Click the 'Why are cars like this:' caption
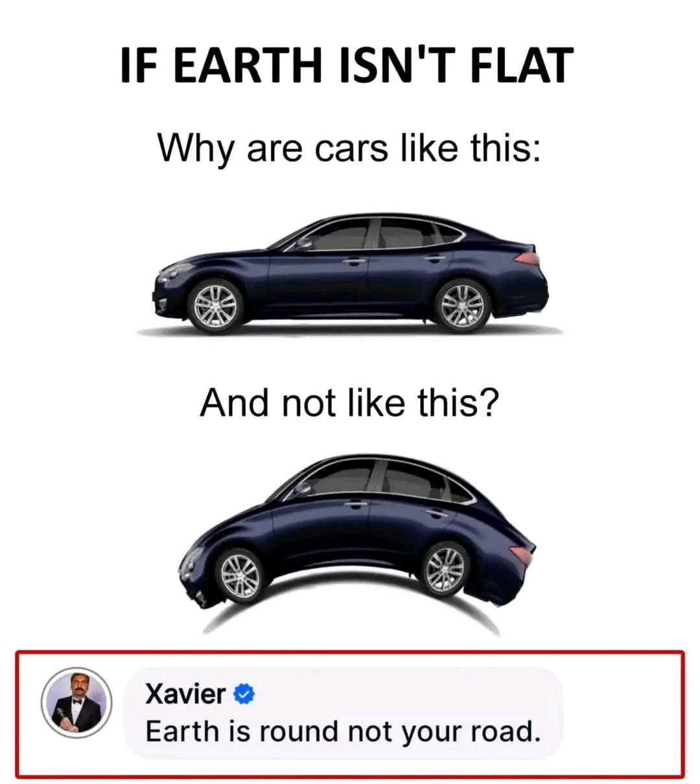Image resolution: width=700 pixels, height=784 pixels. coord(349,148)
